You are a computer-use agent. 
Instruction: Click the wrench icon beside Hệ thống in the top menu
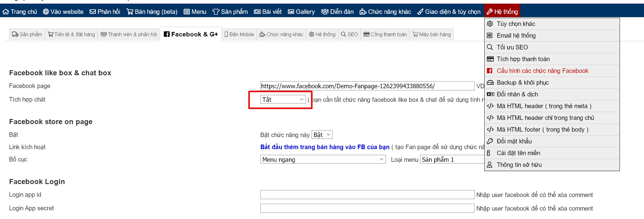point(490,12)
